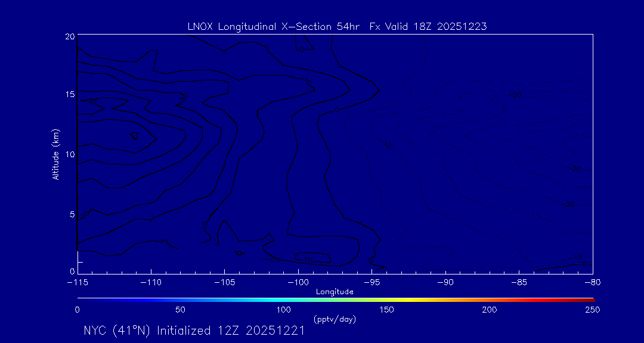Click the NYC (41°N) Initialized footer text
Screen dimensions: 644x343
coord(194,330)
